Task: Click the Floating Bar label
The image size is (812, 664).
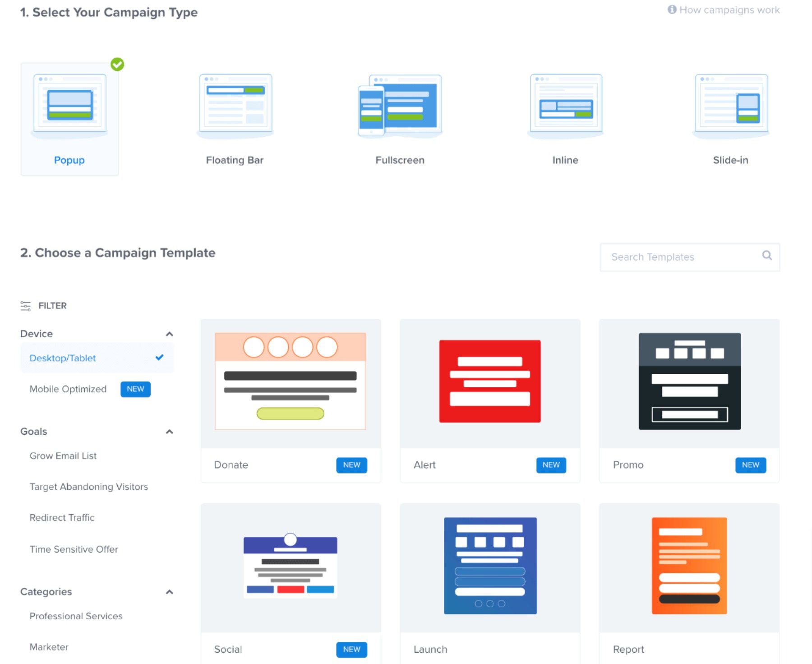Action: [x=235, y=160]
